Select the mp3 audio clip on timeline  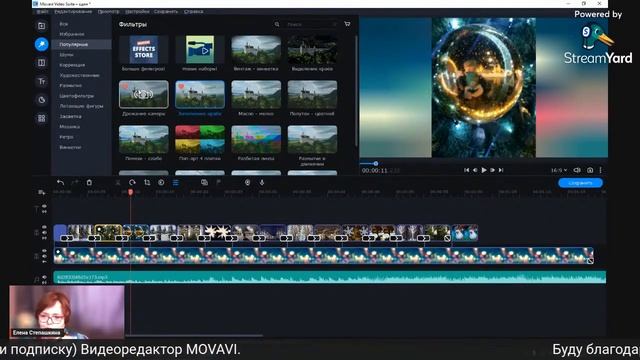(330, 277)
